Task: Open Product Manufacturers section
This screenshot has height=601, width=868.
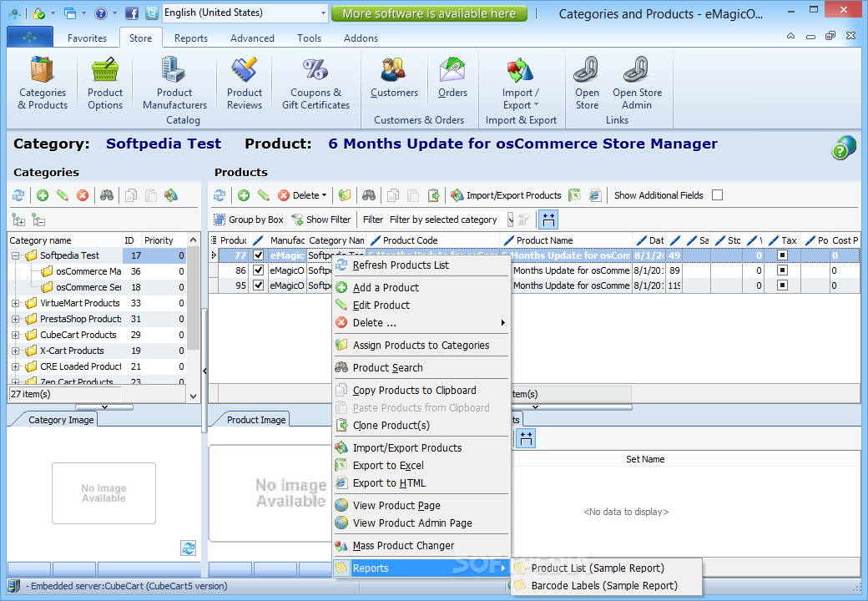Action: tap(174, 83)
